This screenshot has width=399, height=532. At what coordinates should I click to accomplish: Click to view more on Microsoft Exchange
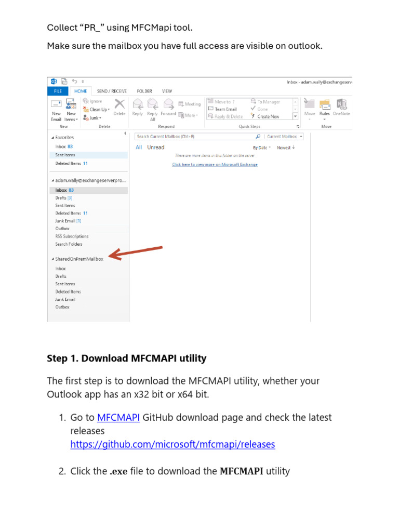215,165
